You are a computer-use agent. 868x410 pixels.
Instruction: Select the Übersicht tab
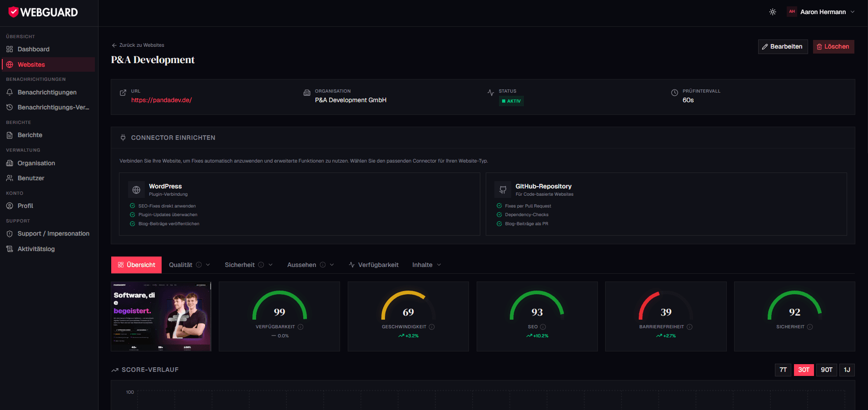coord(136,265)
